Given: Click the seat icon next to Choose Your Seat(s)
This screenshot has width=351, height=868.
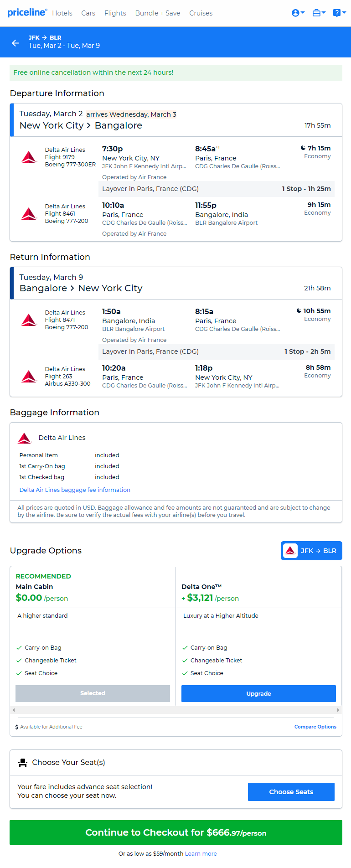Looking at the screenshot, I should 22,762.
